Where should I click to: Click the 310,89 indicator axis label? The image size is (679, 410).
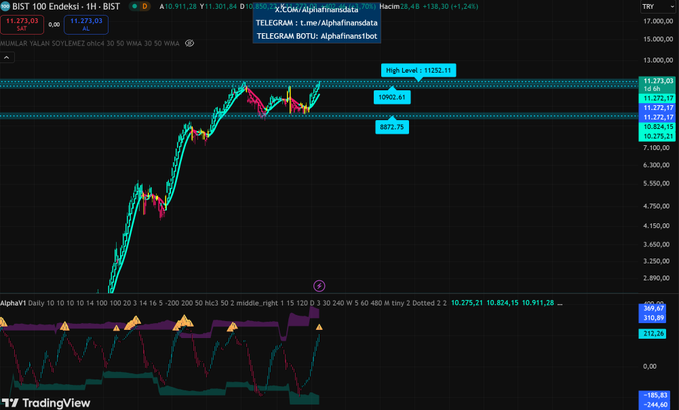click(653, 318)
